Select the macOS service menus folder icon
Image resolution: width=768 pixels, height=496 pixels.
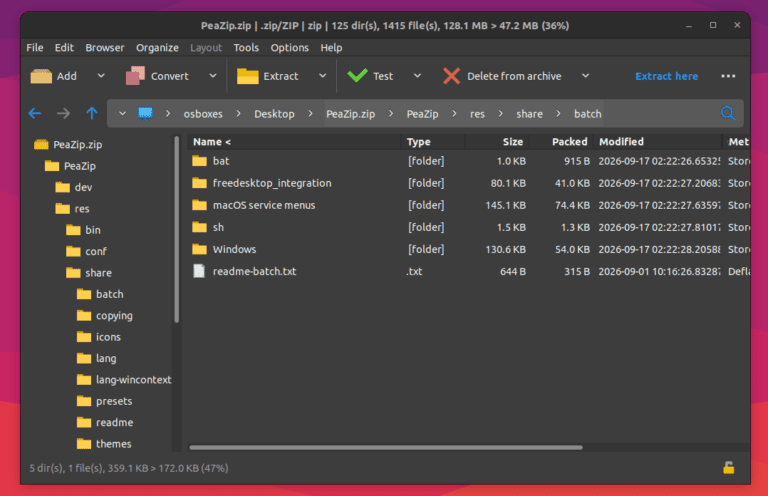tap(199, 205)
